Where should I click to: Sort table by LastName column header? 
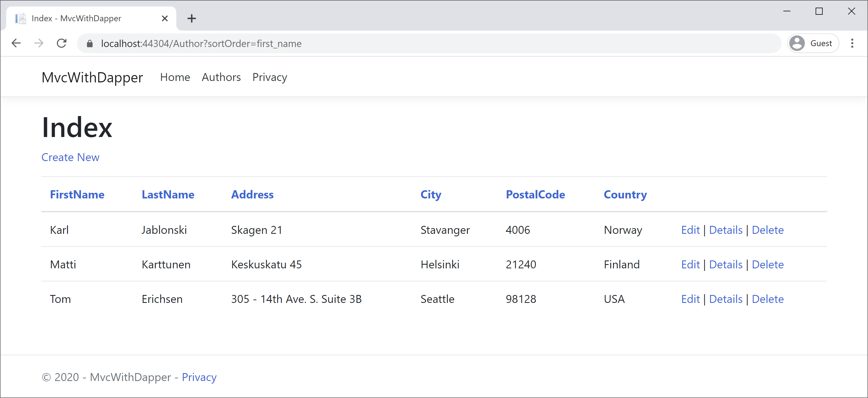click(x=168, y=194)
